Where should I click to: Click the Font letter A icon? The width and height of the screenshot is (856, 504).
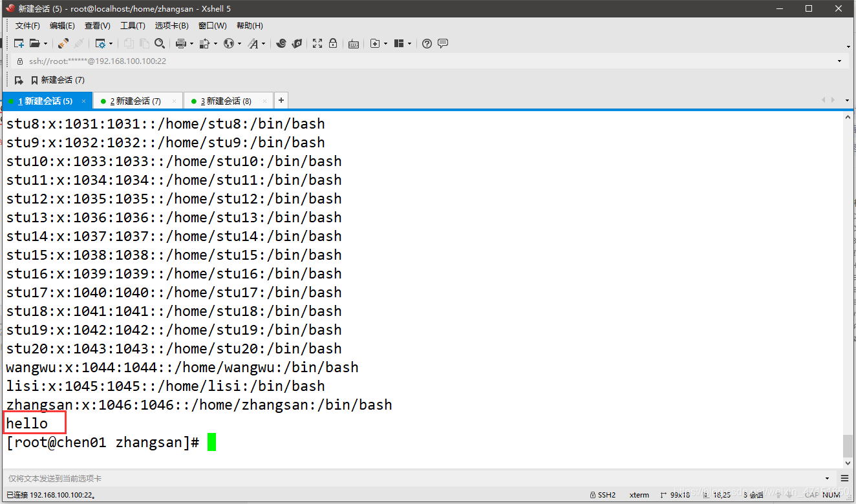[x=253, y=43]
